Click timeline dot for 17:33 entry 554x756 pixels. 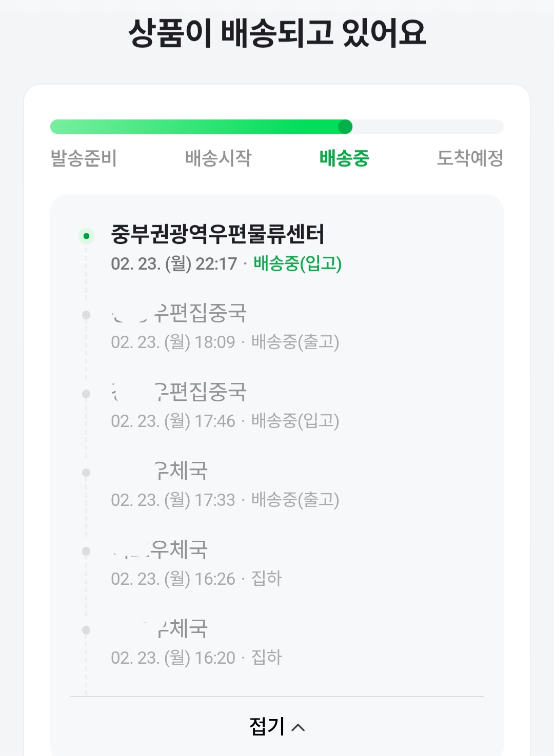(x=86, y=473)
